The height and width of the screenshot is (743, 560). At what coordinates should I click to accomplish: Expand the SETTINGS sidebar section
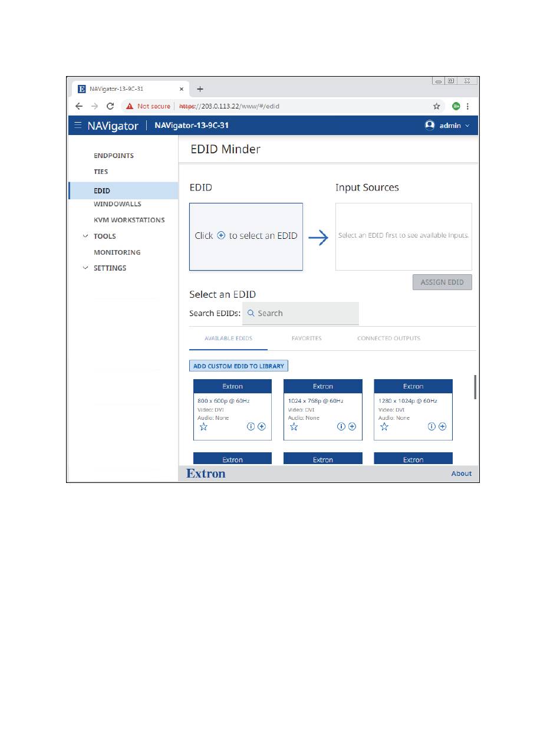[x=110, y=268]
